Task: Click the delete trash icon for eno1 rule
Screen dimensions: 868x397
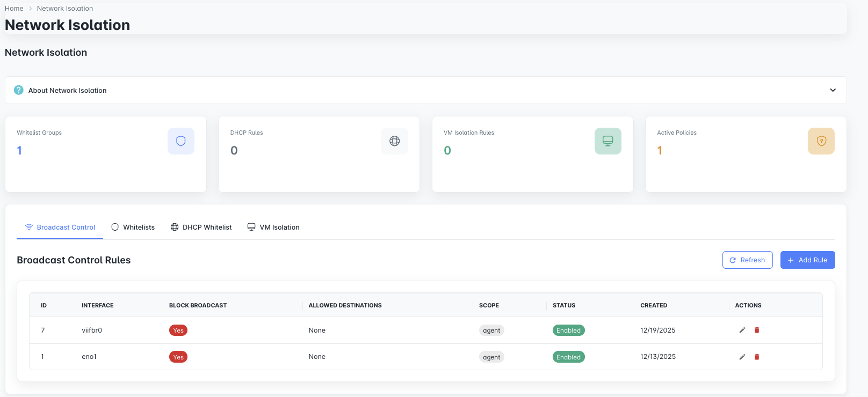Action: pyautogui.click(x=757, y=357)
